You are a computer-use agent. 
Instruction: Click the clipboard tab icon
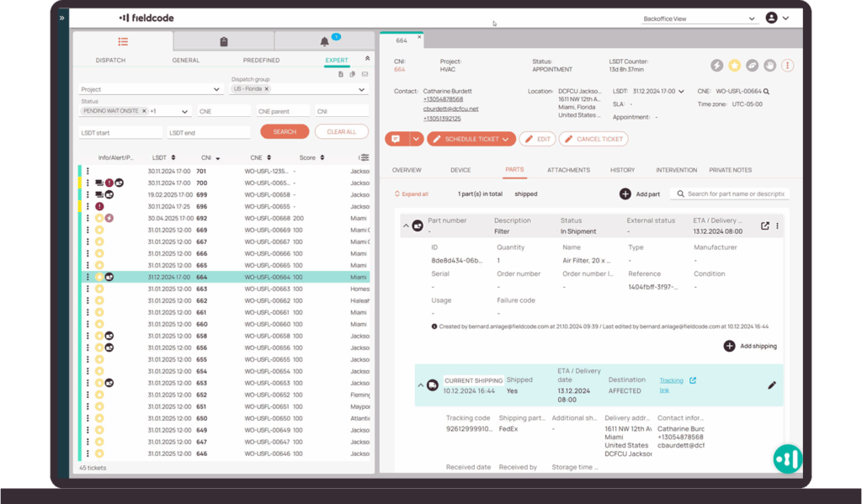(223, 41)
